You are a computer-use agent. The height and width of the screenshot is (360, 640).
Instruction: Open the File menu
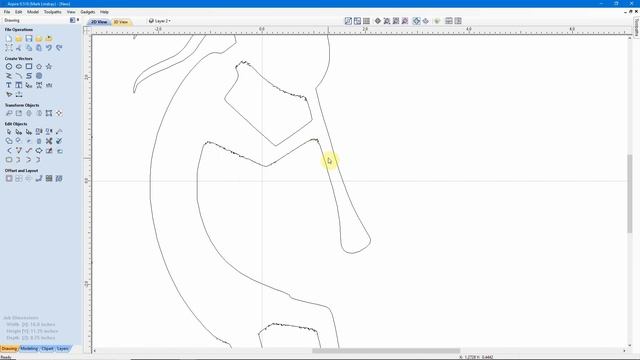point(7,12)
